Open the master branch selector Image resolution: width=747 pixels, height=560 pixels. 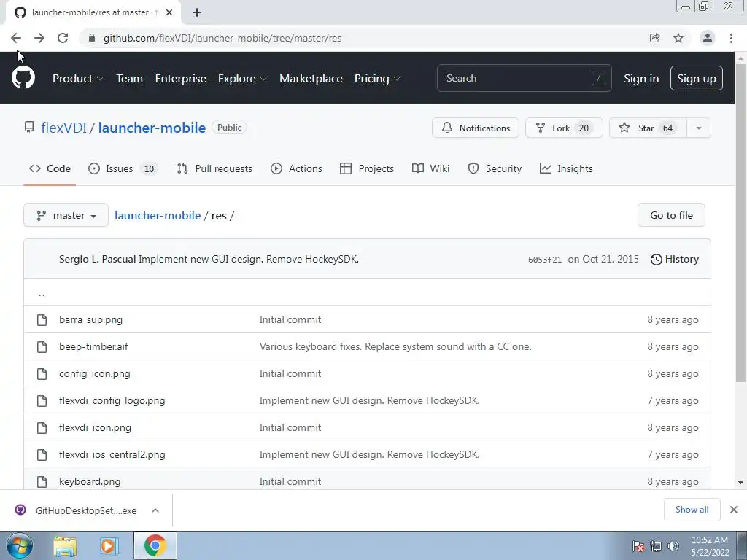coord(66,215)
